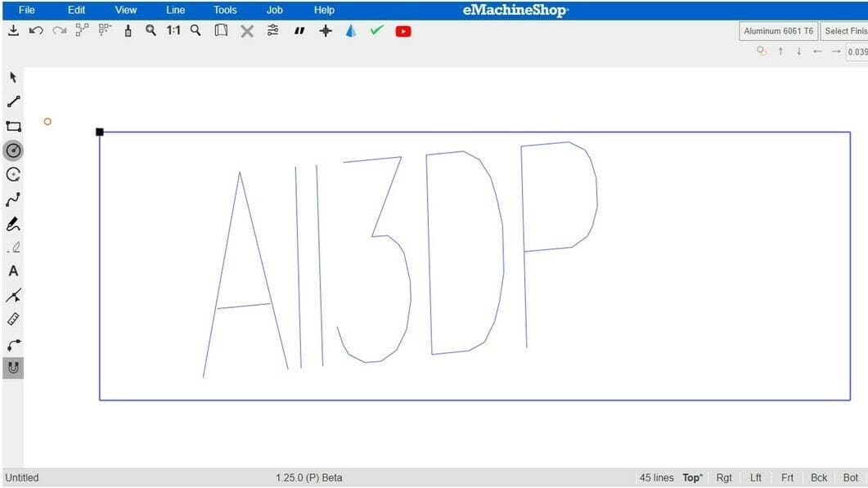Click the Import/download file icon

[x=13, y=31]
